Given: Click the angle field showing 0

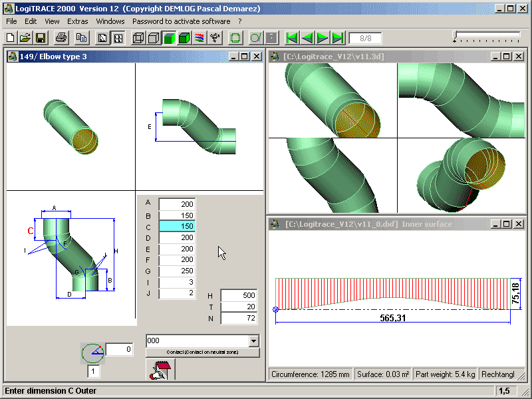Looking at the screenshot, I should pos(120,350).
